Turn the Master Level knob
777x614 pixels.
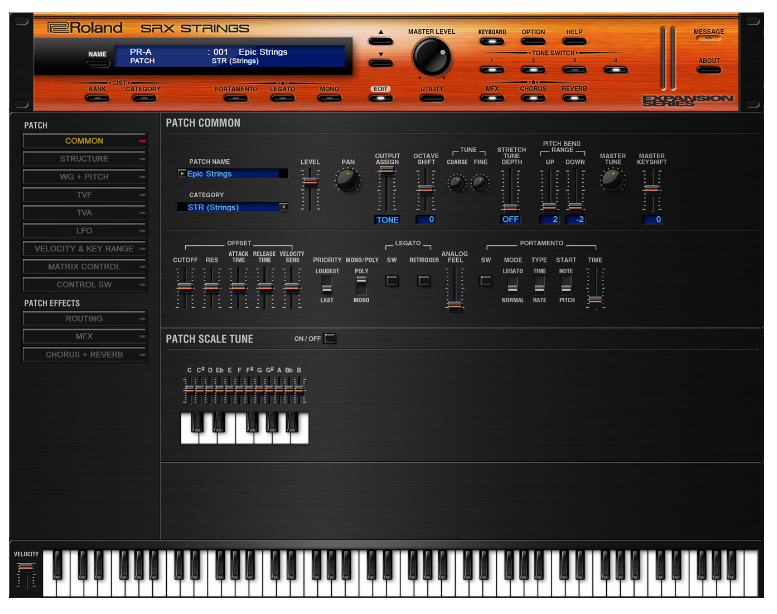coord(431,56)
